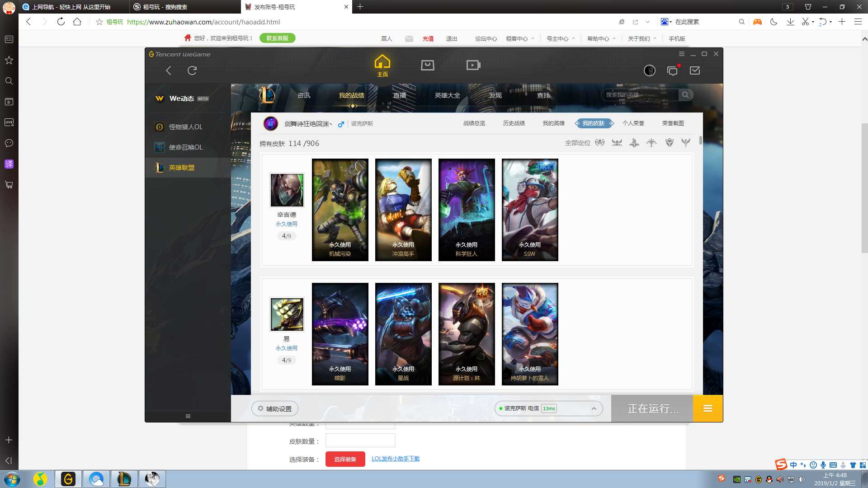The width and height of the screenshot is (868, 488).
Task: Switch to the 个人荣誉 sub-tab
Action: [633, 123]
